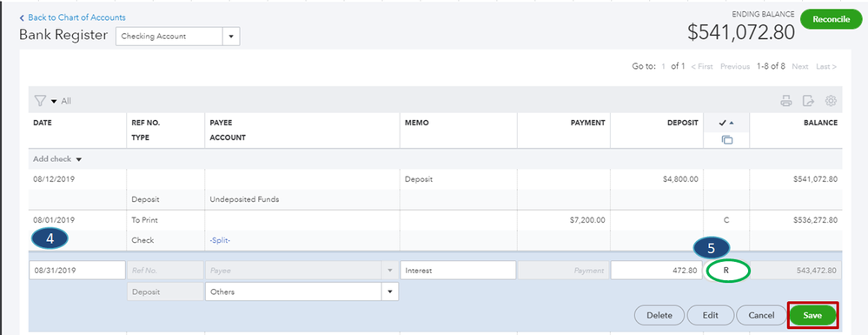Screen dimensions: 868x335
Task: Click the Deposit memo text of 08/12/2019 row
Action: coord(419,180)
